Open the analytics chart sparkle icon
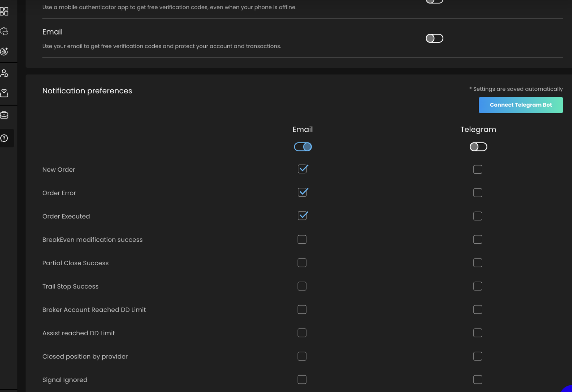572x392 pixels. pos(4,51)
